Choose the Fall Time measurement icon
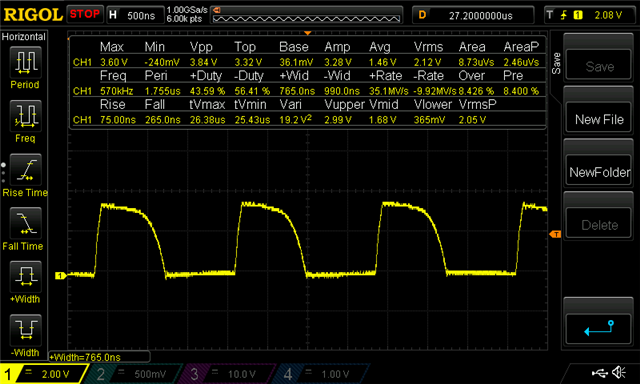 [25, 223]
